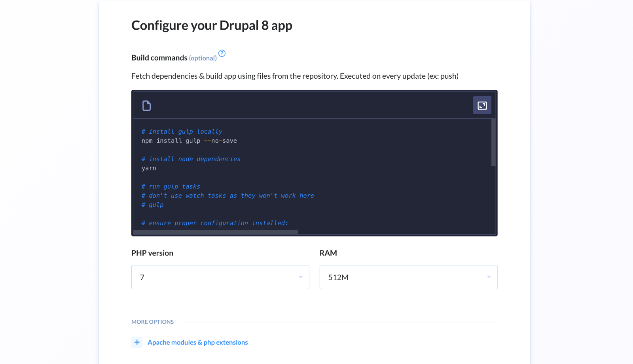Click the 'ensure proper configuration installed' comment
The height and width of the screenshot is (364, 633).
[x=215, y=223]
